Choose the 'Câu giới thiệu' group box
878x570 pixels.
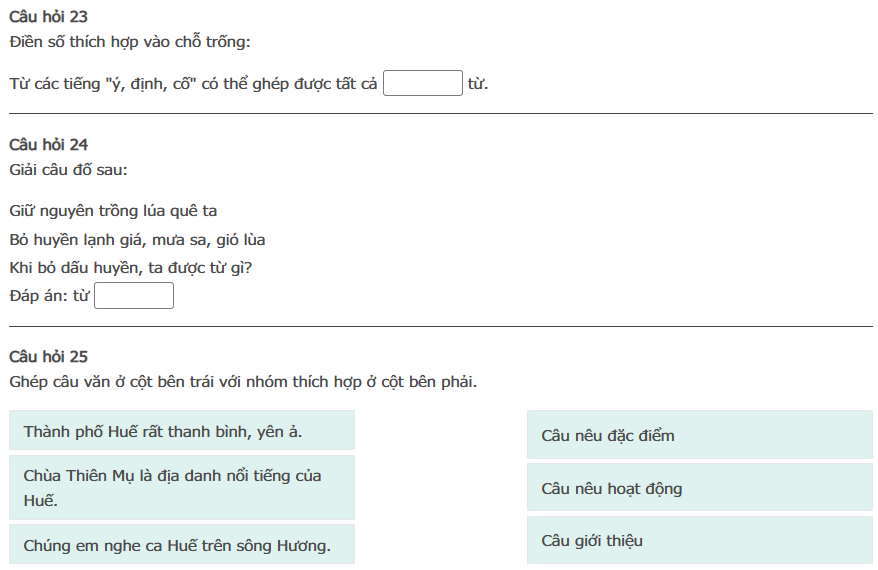pos(699,540)
